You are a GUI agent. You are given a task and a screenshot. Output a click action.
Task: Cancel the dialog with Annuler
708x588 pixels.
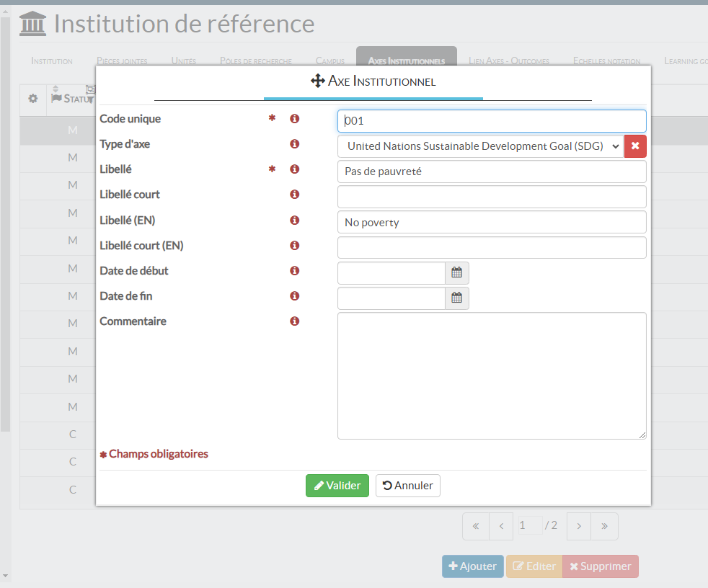(x=407, y=486)
